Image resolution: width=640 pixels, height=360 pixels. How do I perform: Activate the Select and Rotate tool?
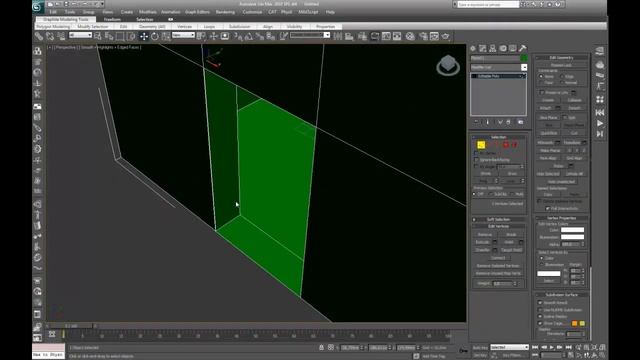[155, 36]
